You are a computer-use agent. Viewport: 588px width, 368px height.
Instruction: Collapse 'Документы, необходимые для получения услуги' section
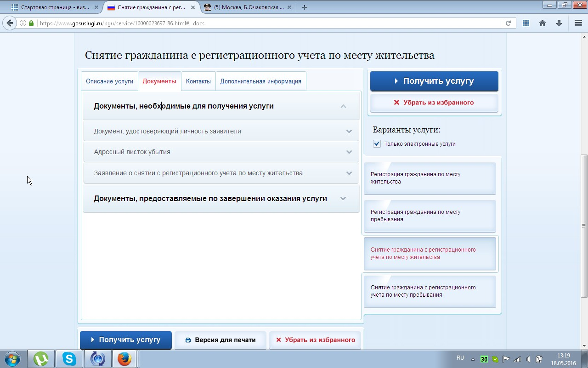tap(343, 106)
